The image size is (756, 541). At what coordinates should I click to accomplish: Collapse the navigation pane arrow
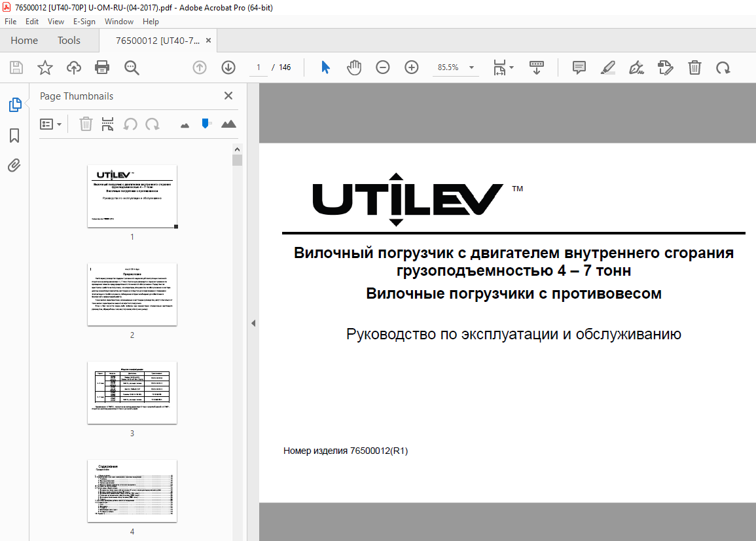click(x=253, y=324)
